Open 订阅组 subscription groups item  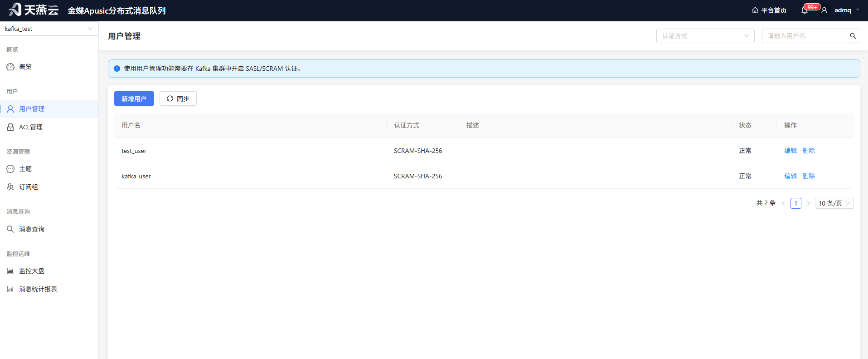click(49, 187)
